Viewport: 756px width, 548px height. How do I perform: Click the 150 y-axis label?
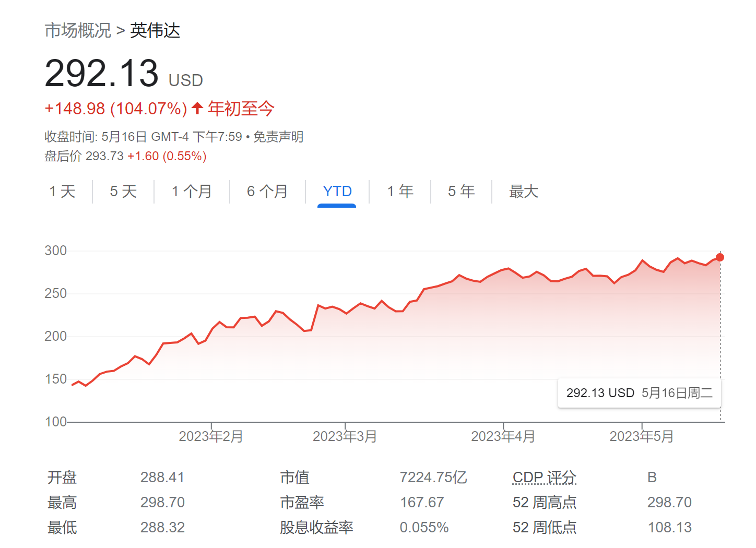tap(56, 379)
